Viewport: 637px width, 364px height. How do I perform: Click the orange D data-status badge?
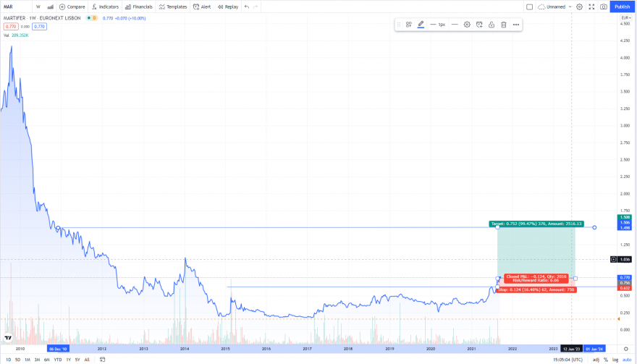[94, 18]
